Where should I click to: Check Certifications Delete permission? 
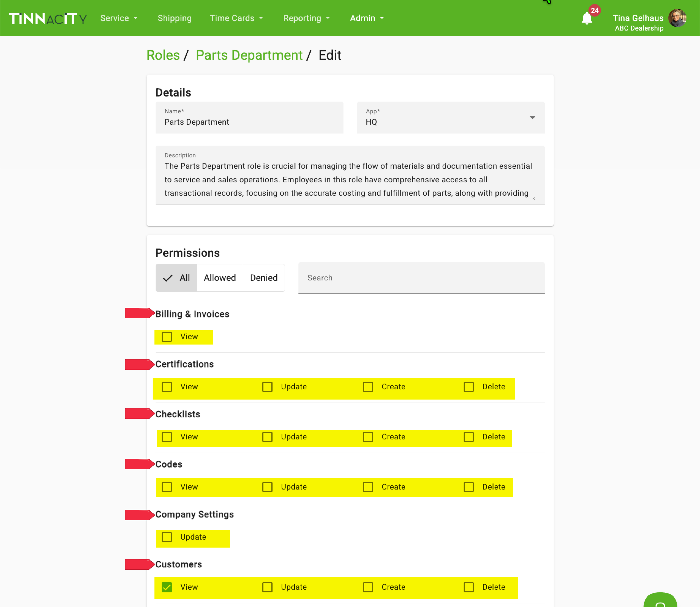pos(469,387)
